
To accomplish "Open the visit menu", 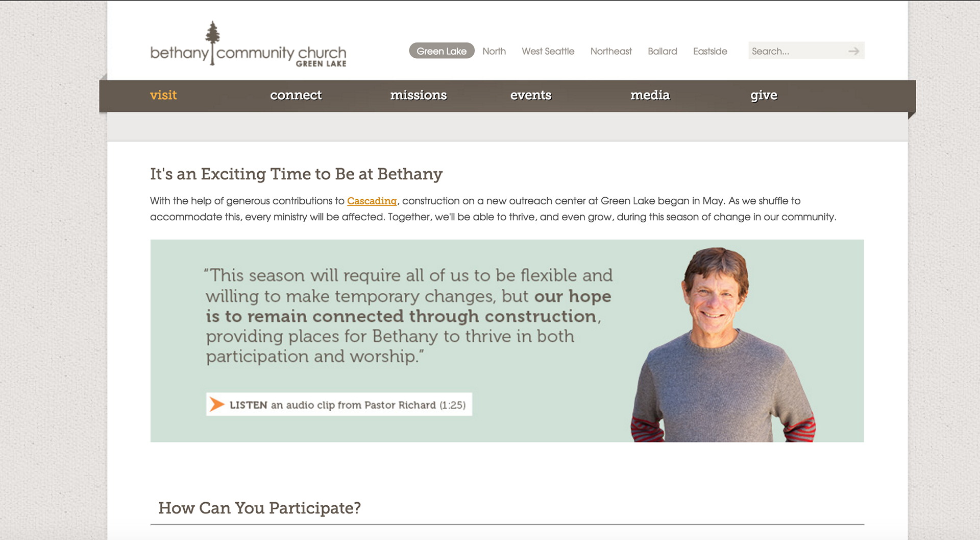I will tap(163, 95).
